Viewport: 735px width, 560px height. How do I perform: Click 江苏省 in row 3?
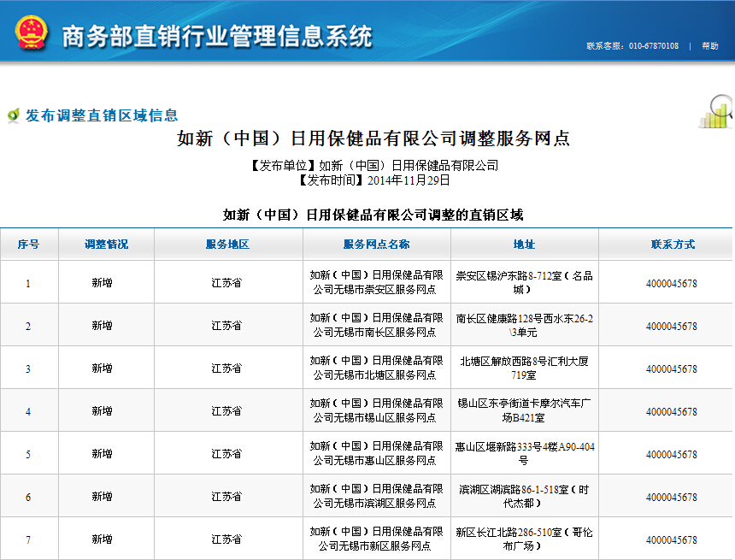pyautogui.click(x=226, y=368)
